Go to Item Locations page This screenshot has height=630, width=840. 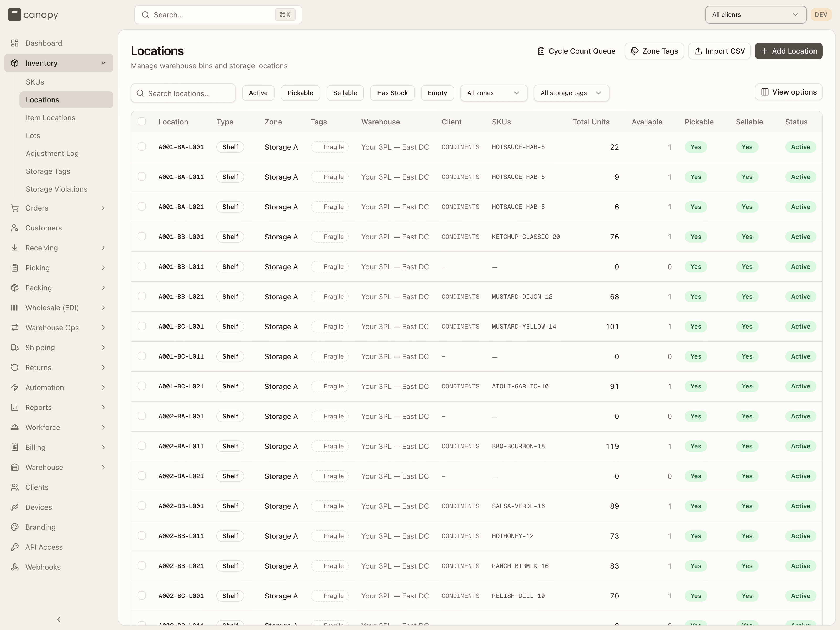(66, 118)
